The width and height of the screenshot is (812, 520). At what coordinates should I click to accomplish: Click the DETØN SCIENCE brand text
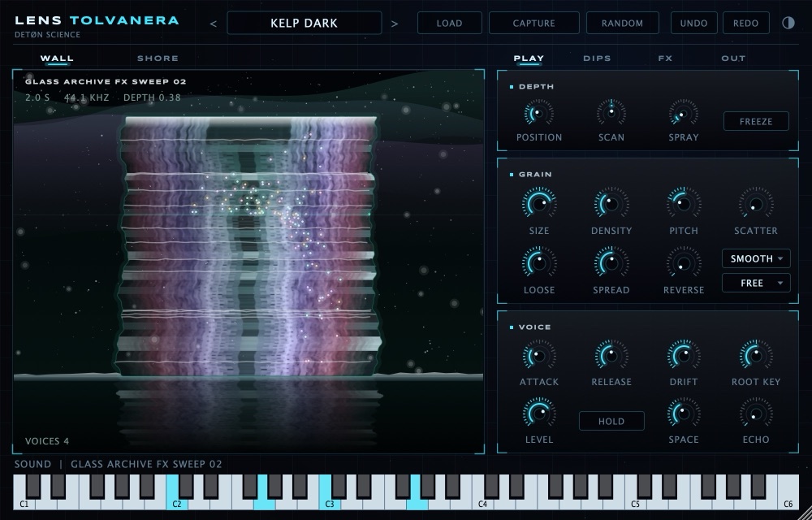tap(48, 35)
